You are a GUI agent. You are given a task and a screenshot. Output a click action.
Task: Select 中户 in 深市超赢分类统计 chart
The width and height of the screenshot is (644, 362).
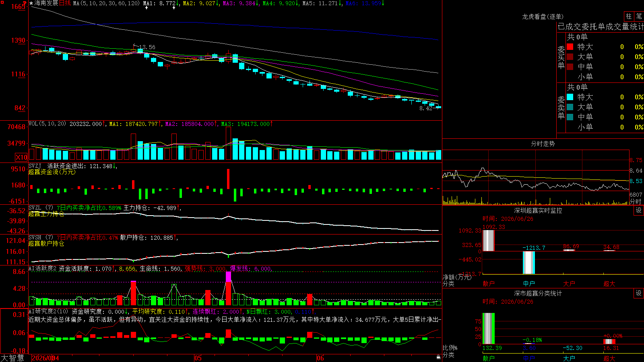pos(528,358)
